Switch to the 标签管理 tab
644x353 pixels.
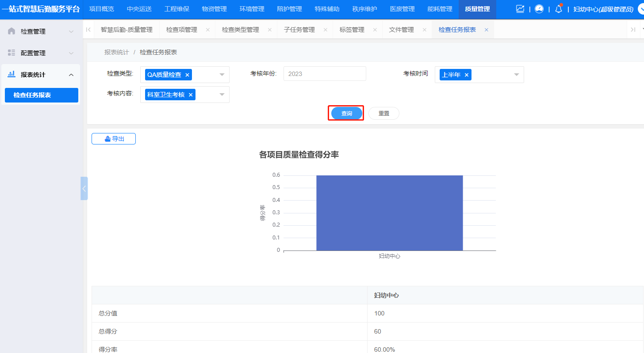352,30
